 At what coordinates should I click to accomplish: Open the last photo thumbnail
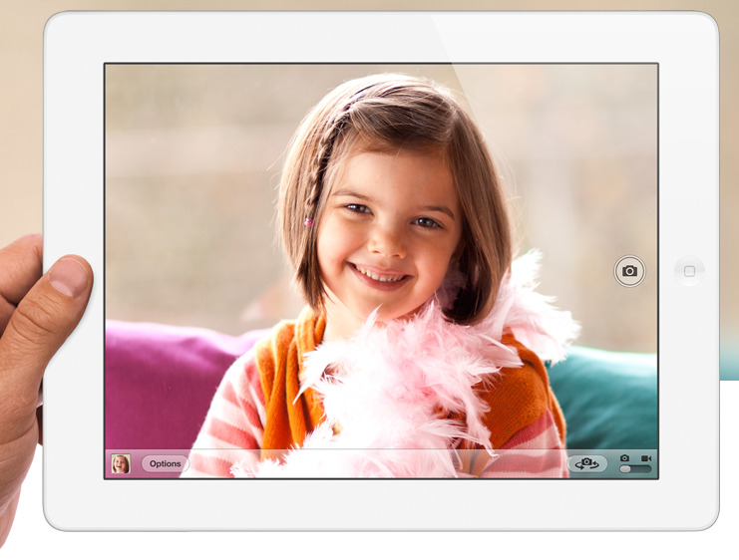point(121,463)
